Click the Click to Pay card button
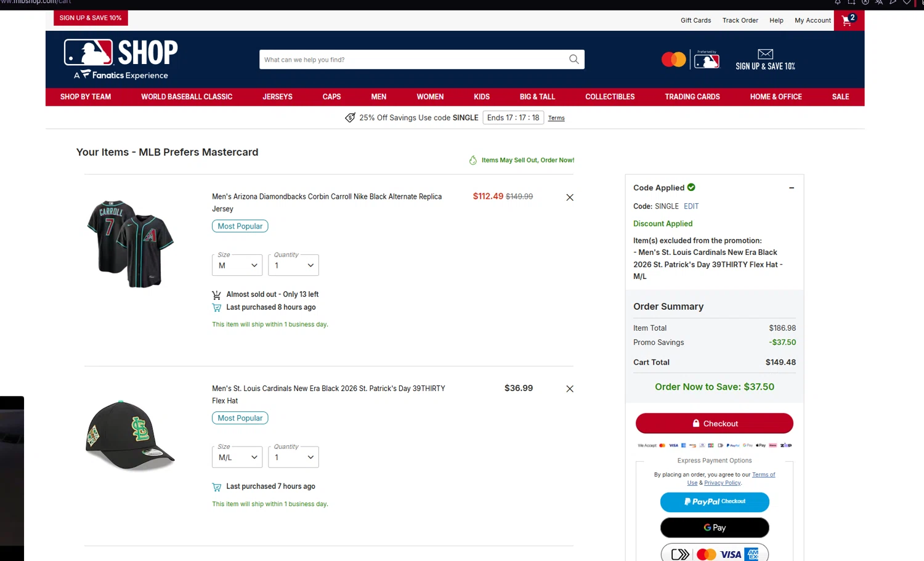 [715, 553]
